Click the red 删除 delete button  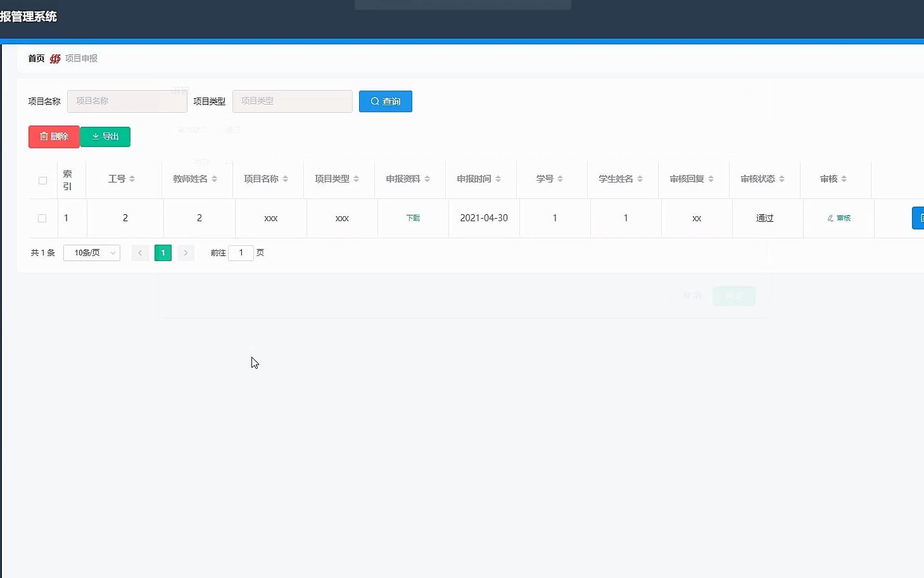click(x=54, y=137)
